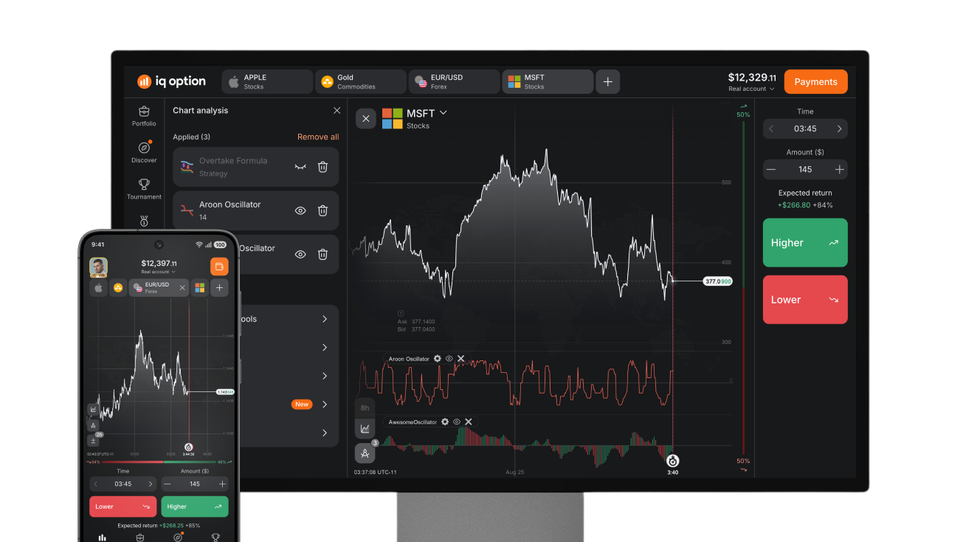Click the iq option logo
The image size is (980, 542).
[171, 82]
